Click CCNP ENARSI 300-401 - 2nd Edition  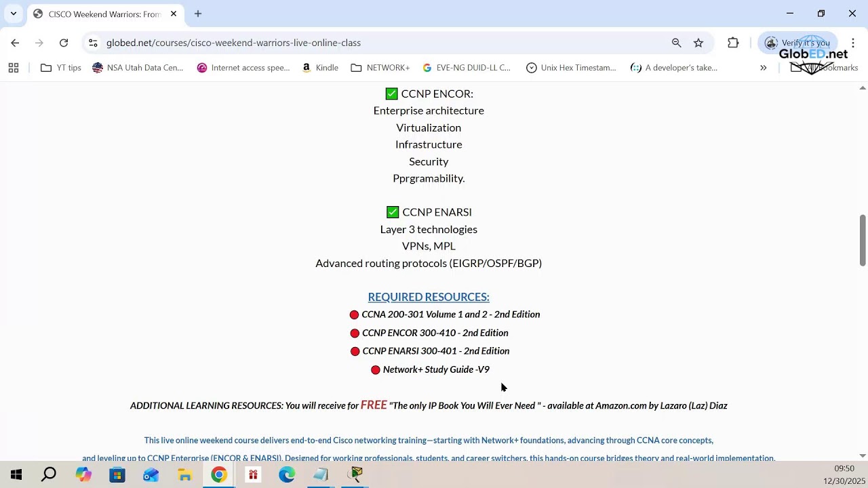click(x=436, y=351)
